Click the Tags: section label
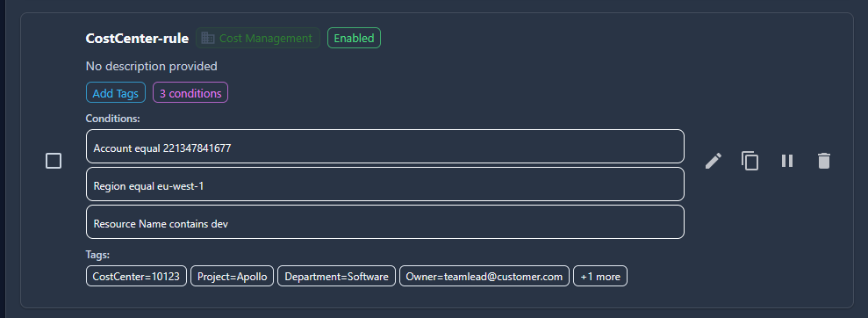The width and height of the screenshot is (868, 318). 98,255
